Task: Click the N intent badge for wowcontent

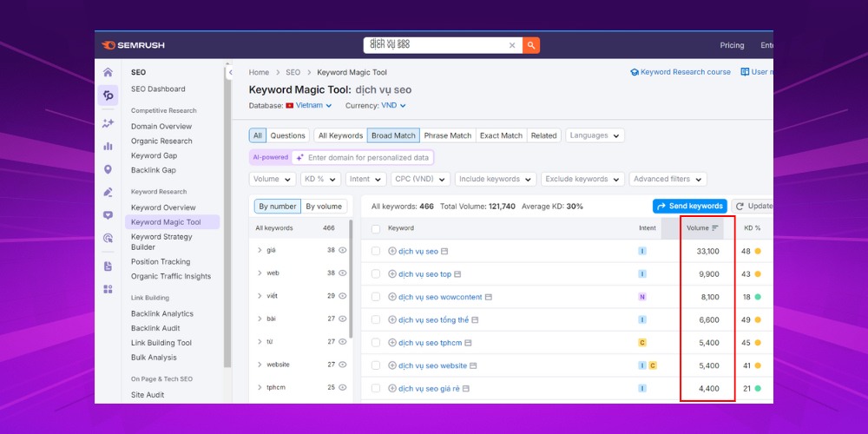Action: (x=642, y=297)
